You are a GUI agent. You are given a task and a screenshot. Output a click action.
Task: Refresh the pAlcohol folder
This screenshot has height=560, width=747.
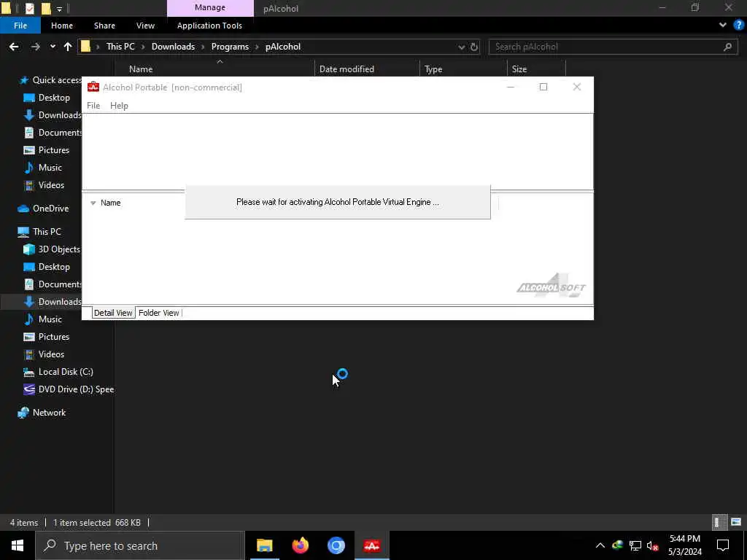click(474, 47)
